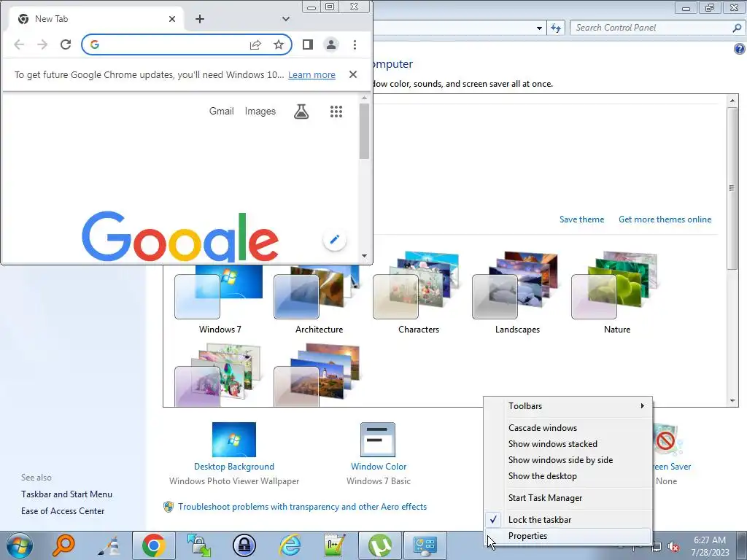Open taskbar Properties from the menu
Viewport: 747px width, 560px height.
568,536
